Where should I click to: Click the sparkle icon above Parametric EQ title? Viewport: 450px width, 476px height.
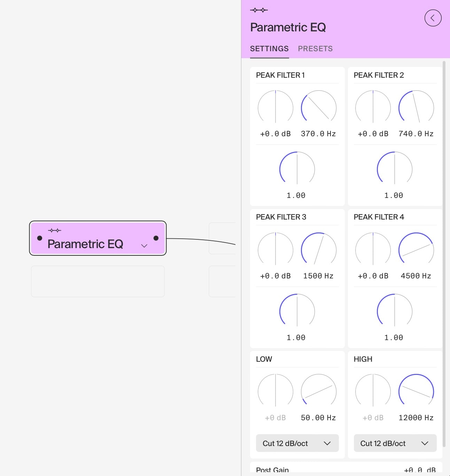click(258, 10)
